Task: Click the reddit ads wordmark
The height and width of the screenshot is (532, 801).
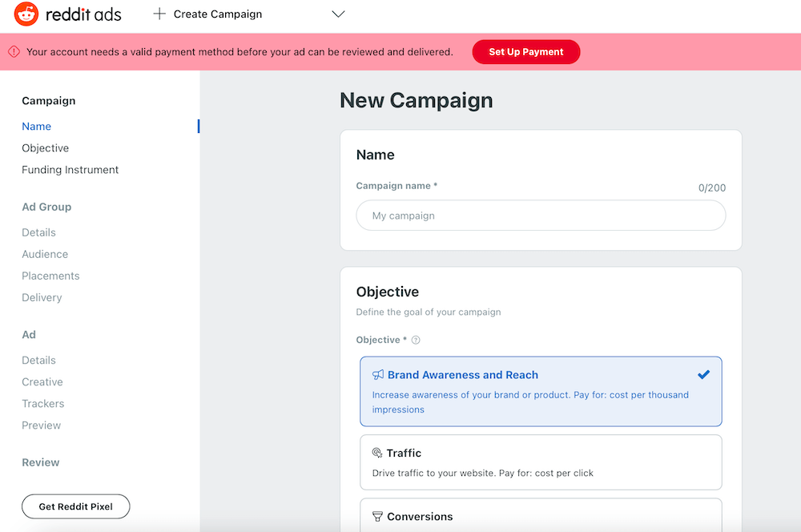Action: click(83, 14)
